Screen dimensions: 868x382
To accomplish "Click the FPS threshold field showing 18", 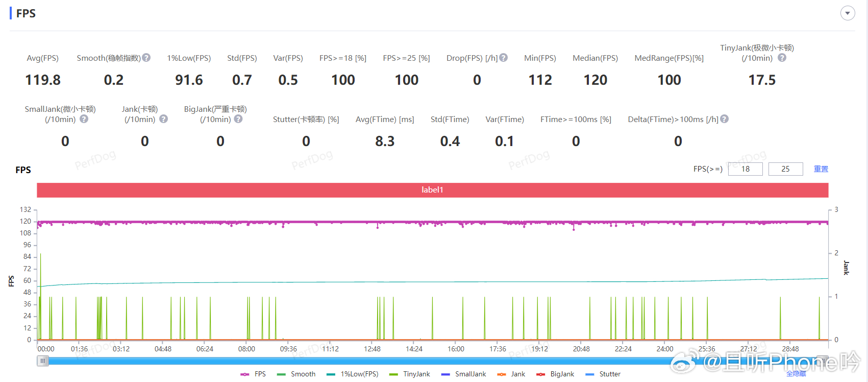I will point(745,169).
